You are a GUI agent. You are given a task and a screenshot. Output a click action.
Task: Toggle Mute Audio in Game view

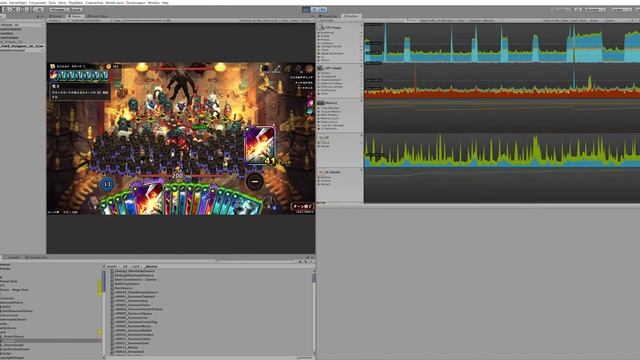271,20
